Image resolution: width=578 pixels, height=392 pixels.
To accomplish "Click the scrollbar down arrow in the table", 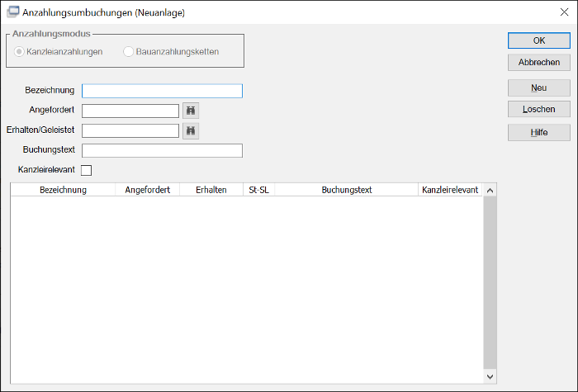I will click(490, 376).
